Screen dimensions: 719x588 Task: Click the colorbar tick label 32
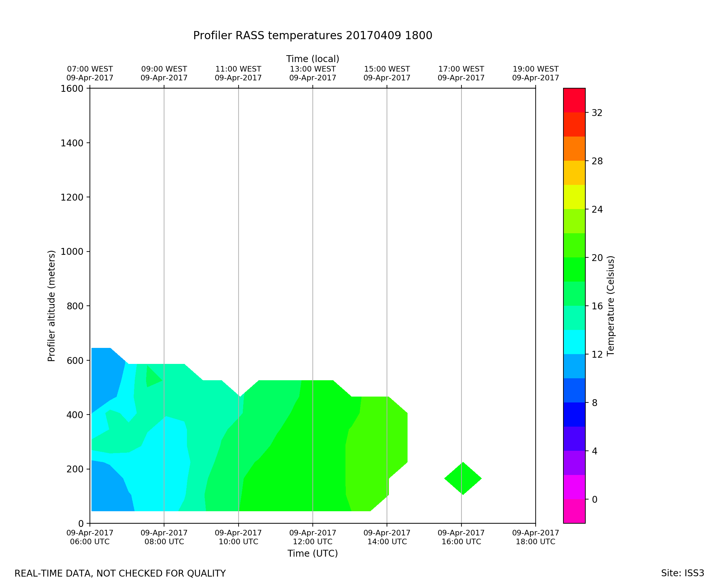point(597,113)
